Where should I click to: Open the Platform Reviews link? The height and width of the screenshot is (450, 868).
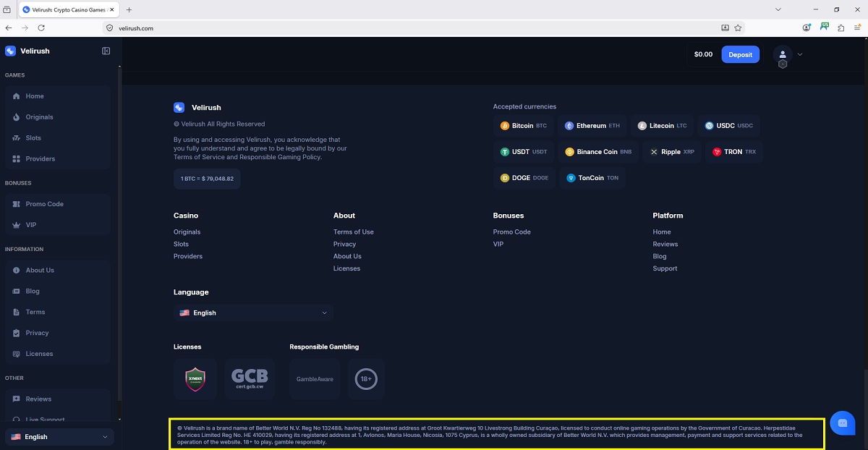665,245
